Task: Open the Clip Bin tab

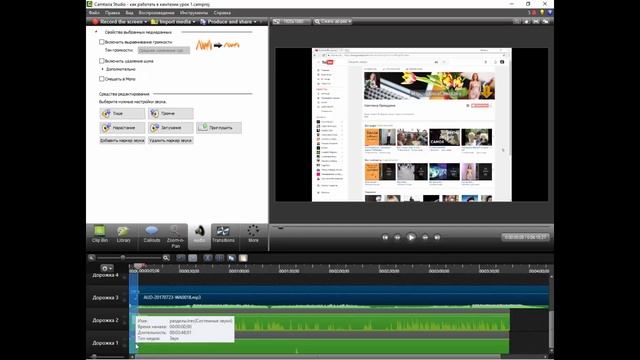Action: point(100,234)
